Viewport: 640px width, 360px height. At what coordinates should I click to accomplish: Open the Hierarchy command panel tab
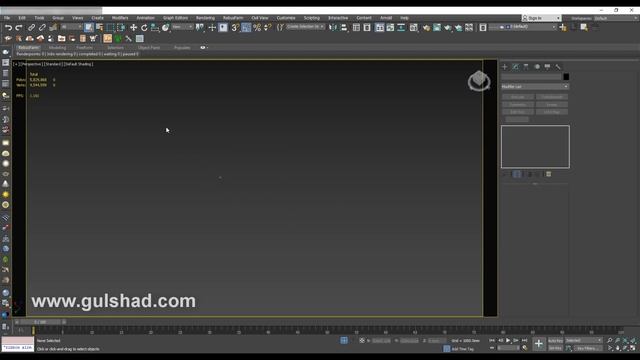[526, 67]
